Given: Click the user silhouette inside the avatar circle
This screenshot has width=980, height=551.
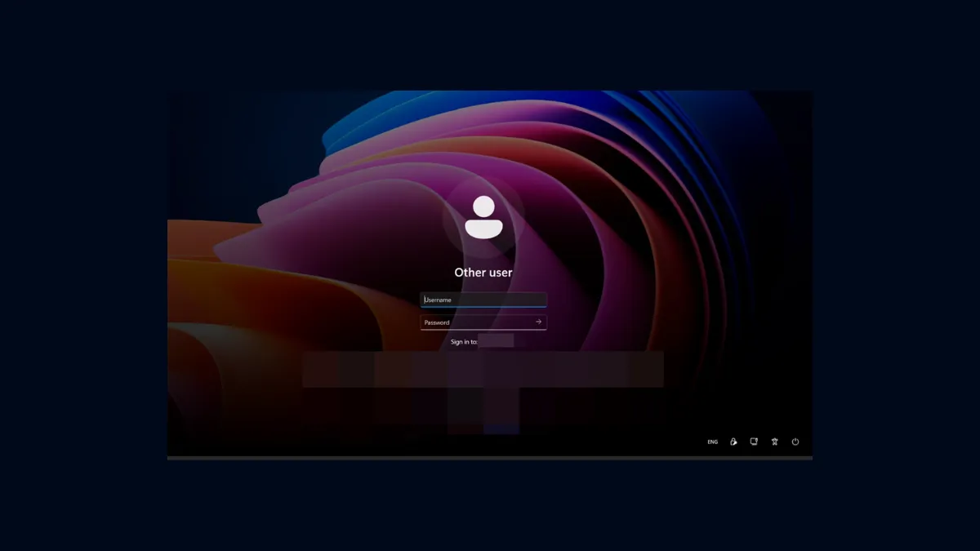Looking at the screenshot, I should point(483,217).
